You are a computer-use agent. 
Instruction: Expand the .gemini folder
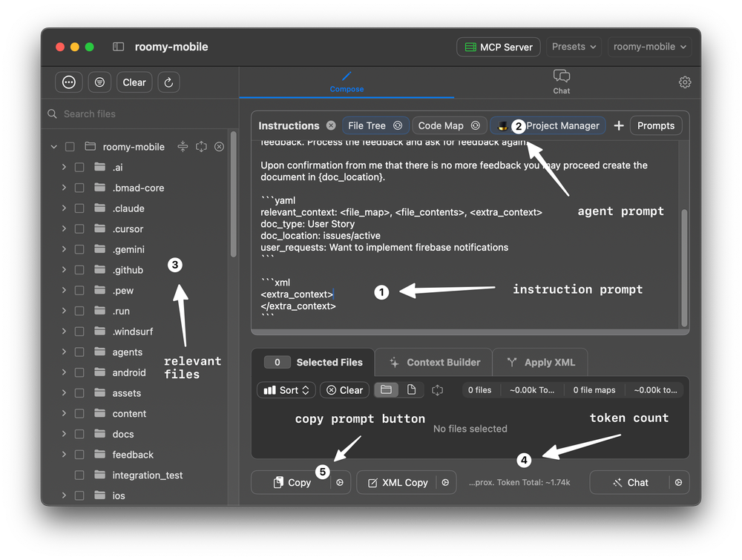(x=64, y=249)
